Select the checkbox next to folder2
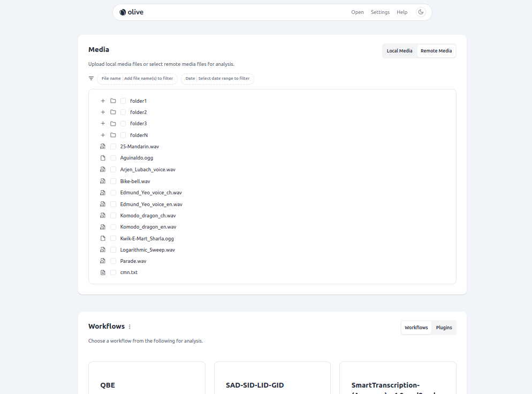Screen dimensions: 532x394 pyautogui.click(x=124, y=112)
